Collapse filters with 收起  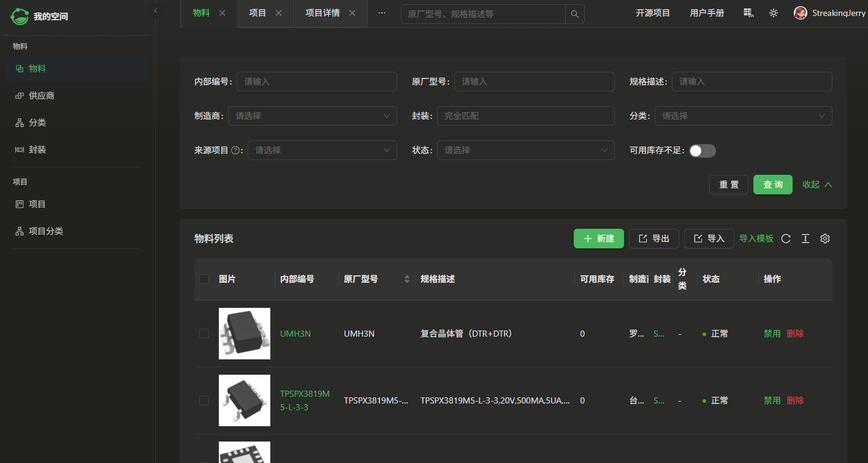coord(818,185)
